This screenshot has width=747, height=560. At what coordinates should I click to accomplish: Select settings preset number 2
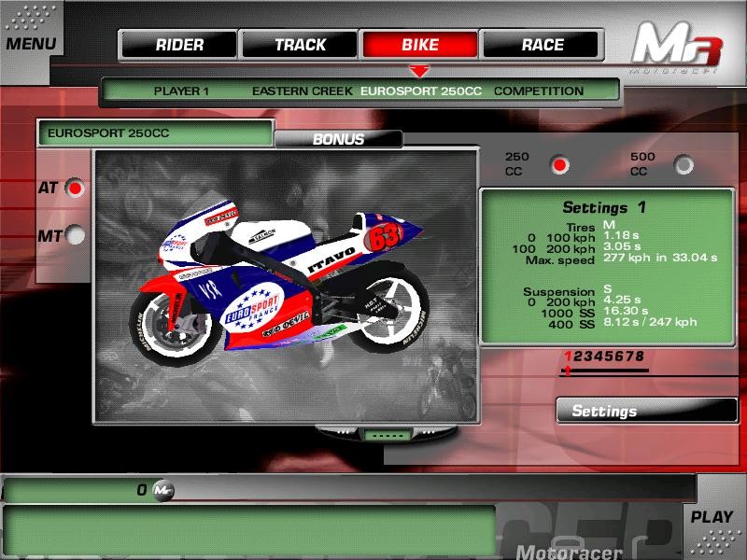point(577,357)
